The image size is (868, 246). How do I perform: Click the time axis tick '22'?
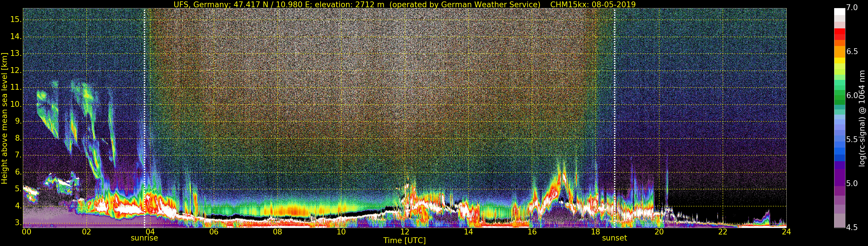(x=723, y=232)
